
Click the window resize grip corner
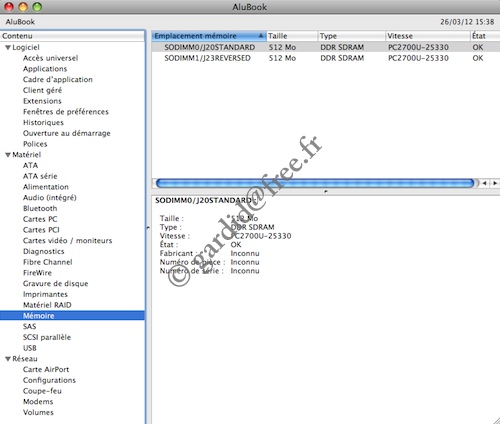(496, 420)
